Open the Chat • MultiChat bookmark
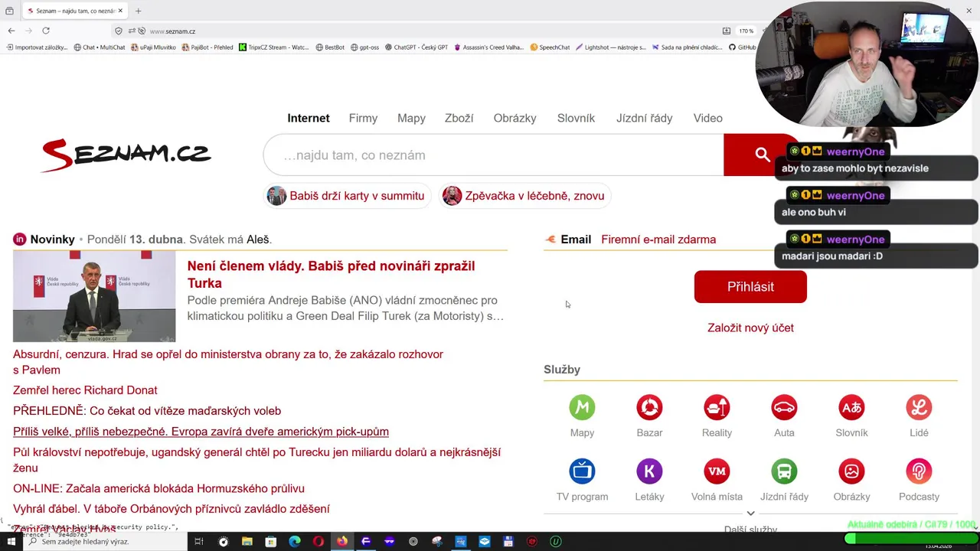The height and width of the screenshot is (551, 980). click(99, 47)
